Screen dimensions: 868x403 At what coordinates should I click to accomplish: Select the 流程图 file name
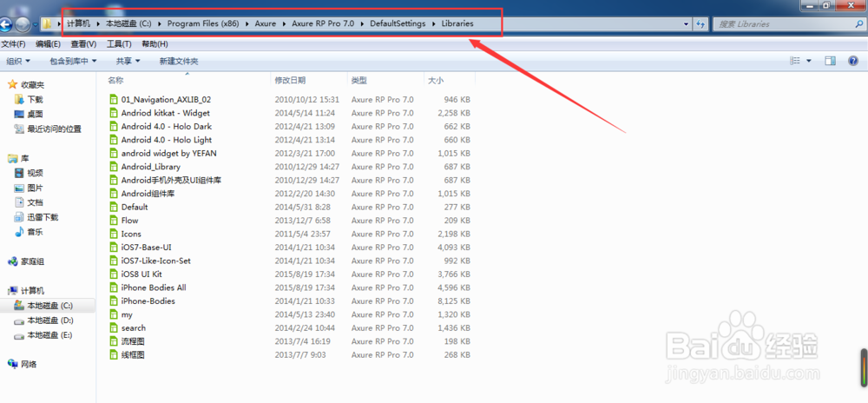pos(133,341)
